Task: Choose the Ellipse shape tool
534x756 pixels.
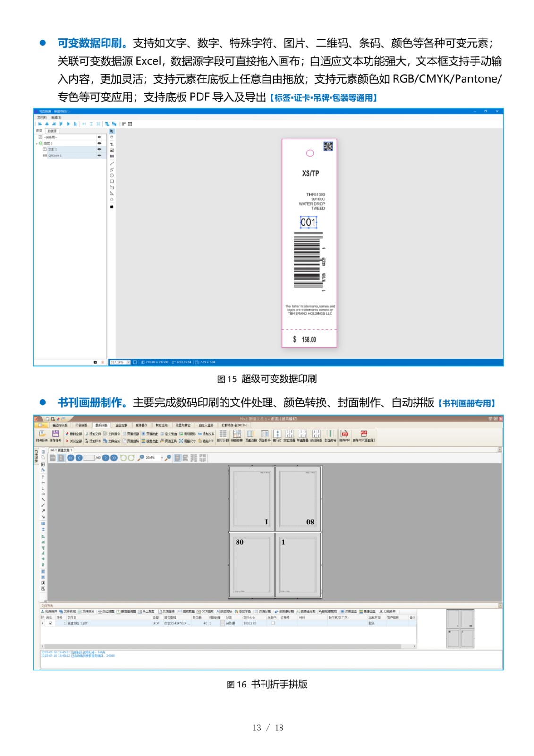Action: tap(112, 175)
